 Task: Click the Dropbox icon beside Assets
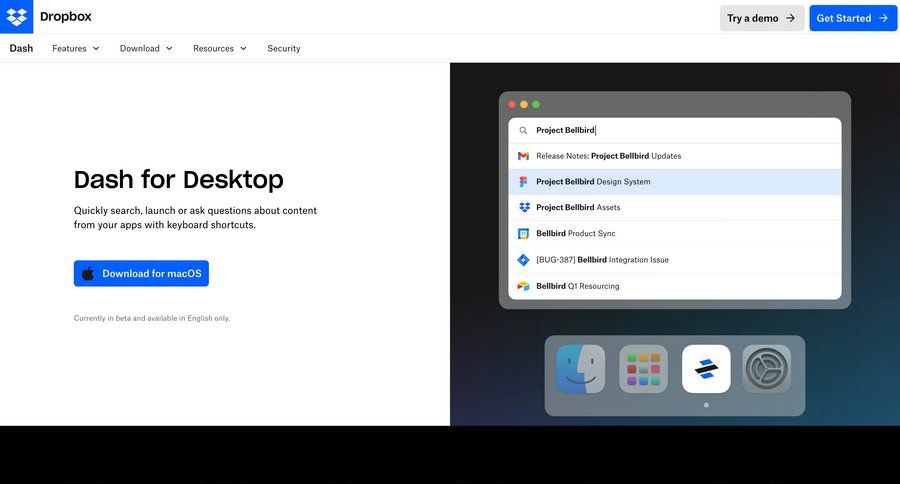[524, 207]
